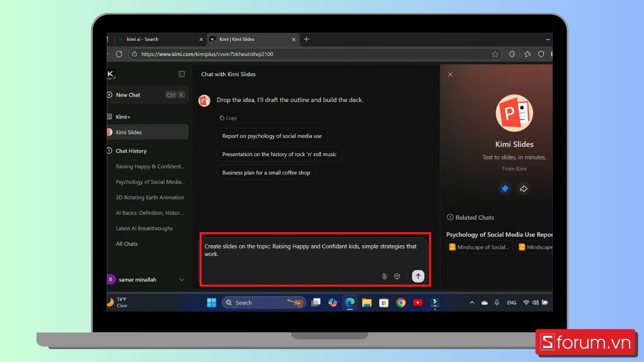Open the weather widget showing 74°F
Image resolution: width=644 pixels, height=362 pixels.
tap(117, 302)
